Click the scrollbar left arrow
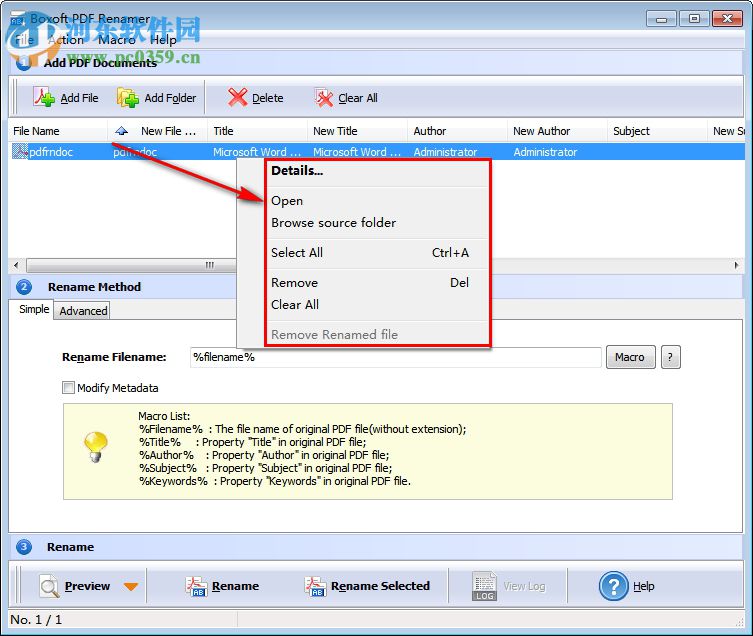 (17, 265)
